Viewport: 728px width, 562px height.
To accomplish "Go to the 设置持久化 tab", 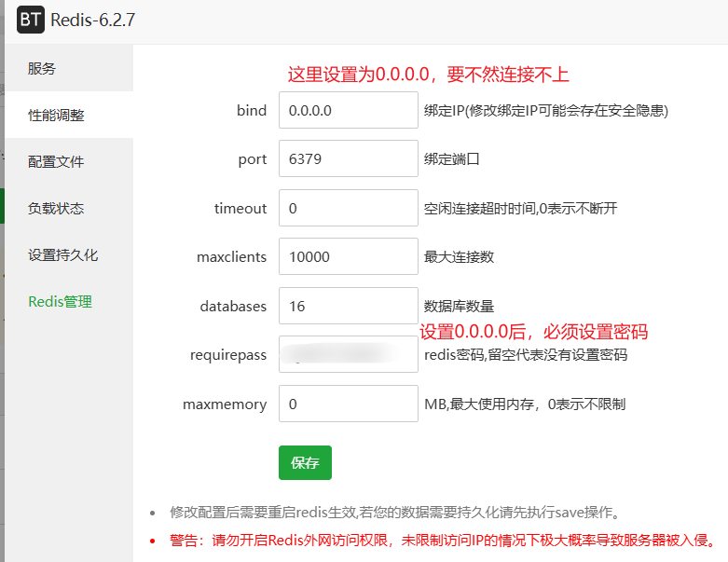I will click(x=69, y=254).
